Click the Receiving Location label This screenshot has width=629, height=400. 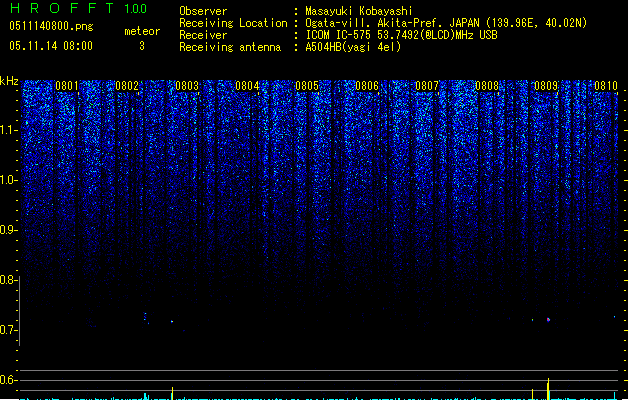233,23
